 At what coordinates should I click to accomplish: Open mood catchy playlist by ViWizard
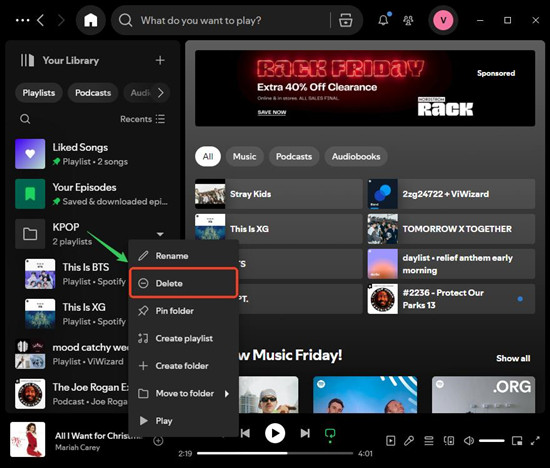[x=71, y=354]
